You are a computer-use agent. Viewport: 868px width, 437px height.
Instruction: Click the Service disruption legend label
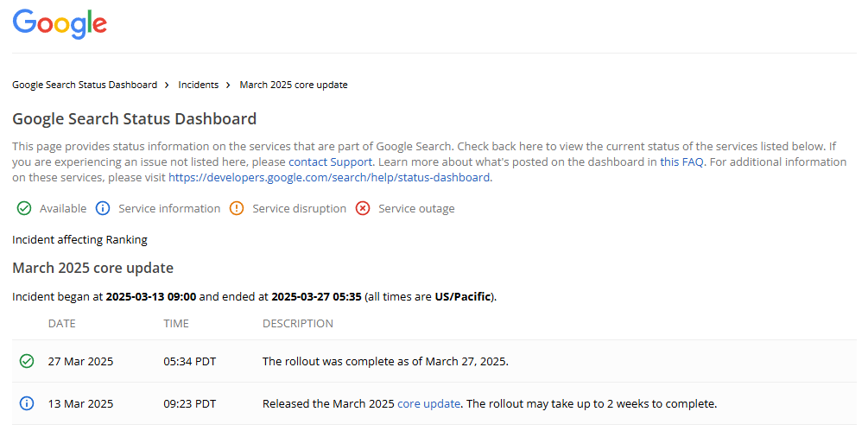[x=300, y=209]
